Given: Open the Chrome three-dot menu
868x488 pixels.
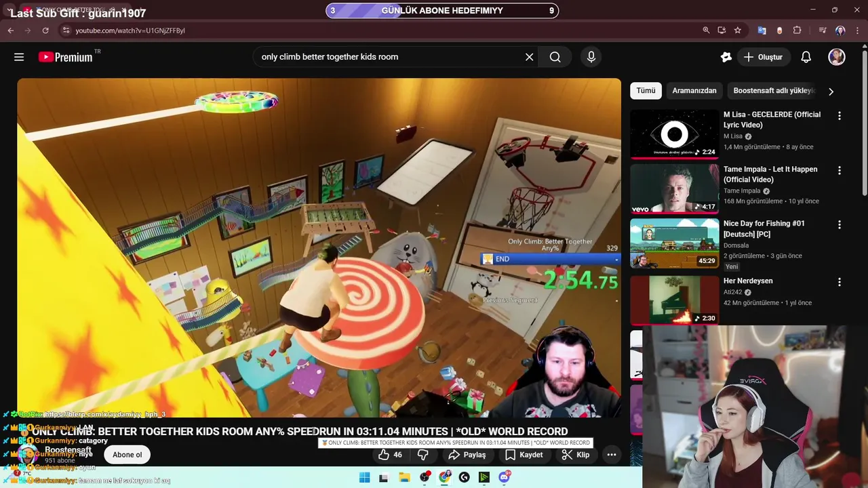Looking at the screenshot, I should point(857,30).
